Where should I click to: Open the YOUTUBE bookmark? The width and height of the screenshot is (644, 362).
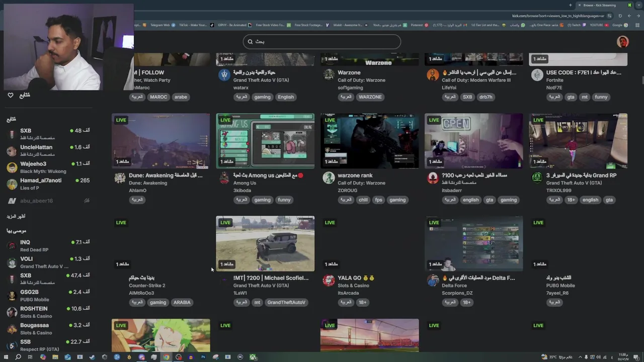tap(599, 25)
